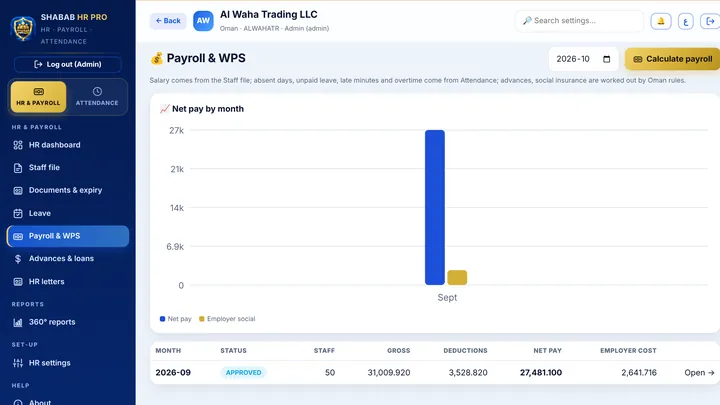Click Leave calendar icon
The height and width of the screenshot is (405, 720).
pos(18,214)
